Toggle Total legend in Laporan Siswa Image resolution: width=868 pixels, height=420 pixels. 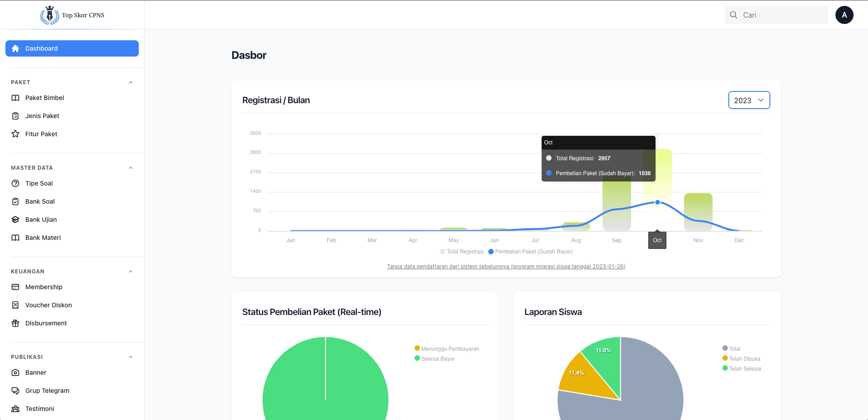click(731, 348)
